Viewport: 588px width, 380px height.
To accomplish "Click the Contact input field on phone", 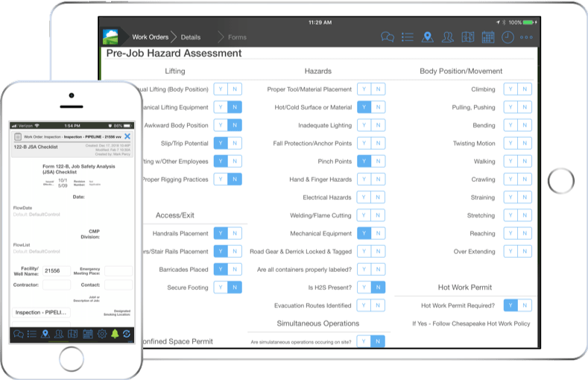I will coord(118,285).
